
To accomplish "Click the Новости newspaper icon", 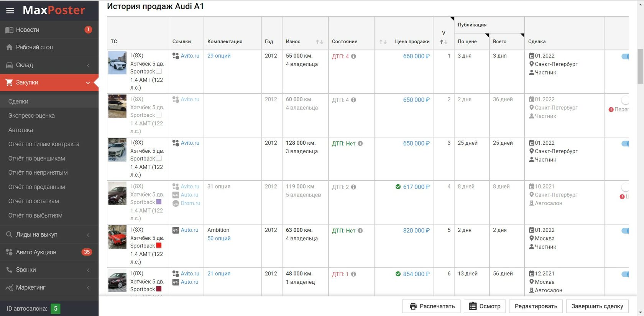I will tap(10, 30).
